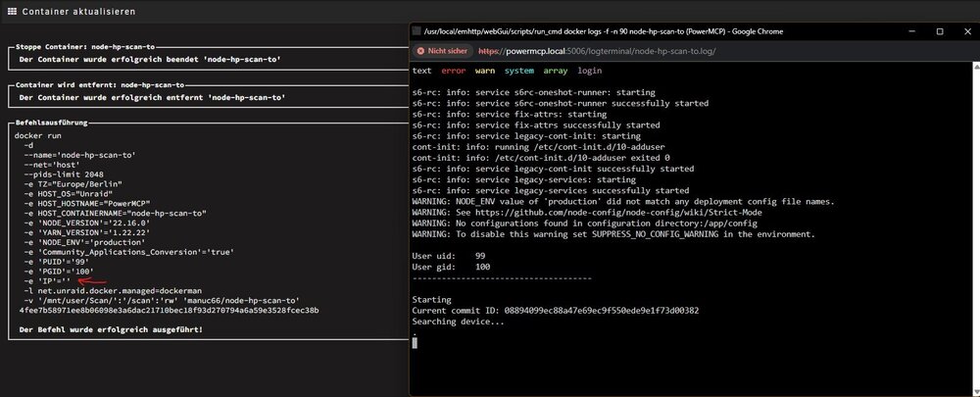
Task: Click the container hash ID line
Action: coord(169,310)
